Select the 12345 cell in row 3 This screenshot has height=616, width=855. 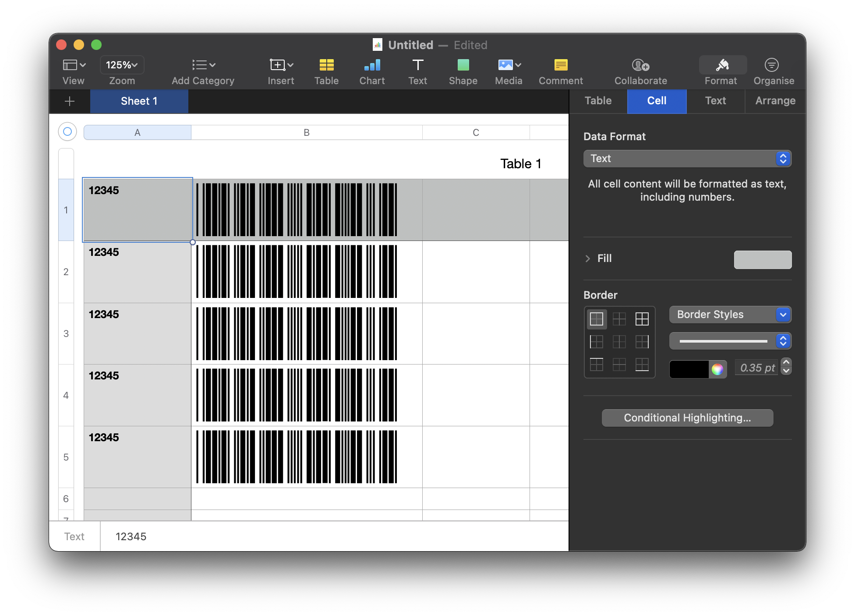138,333
